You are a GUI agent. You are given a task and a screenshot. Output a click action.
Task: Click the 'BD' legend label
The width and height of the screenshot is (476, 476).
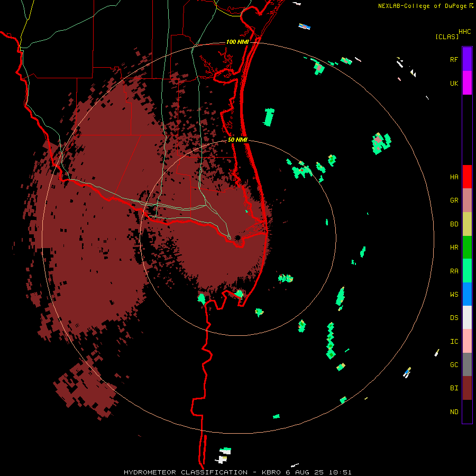coord(454,224)
